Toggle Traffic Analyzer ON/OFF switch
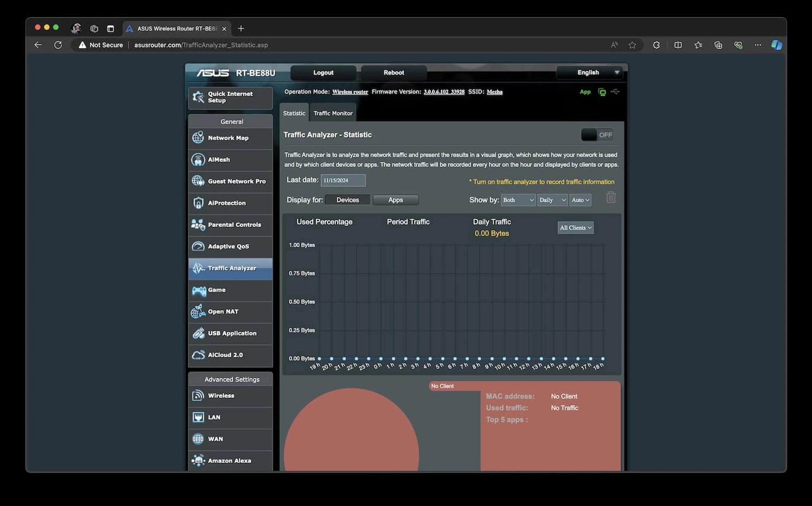Viewport: 812px width, 506px height. click(597, 135)
